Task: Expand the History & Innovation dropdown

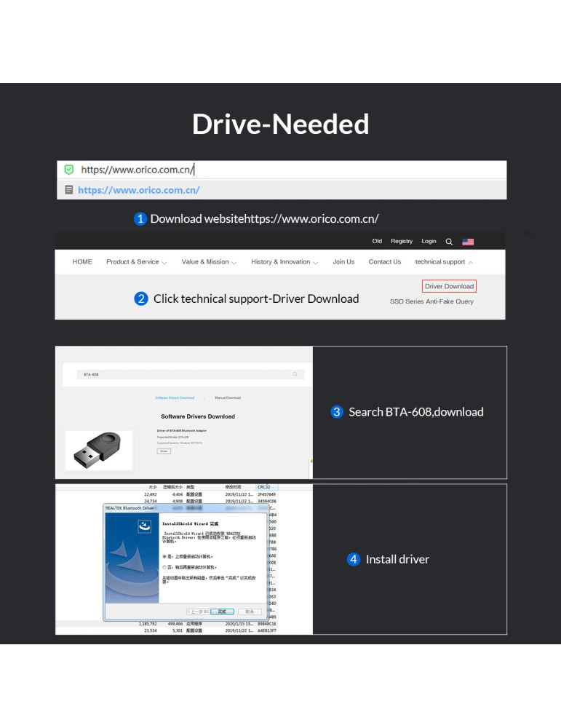Action: coord(285,262)
